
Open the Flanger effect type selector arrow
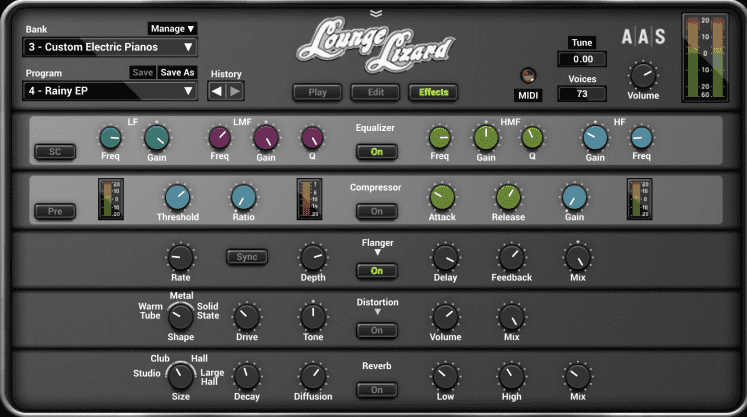point(377,252)
